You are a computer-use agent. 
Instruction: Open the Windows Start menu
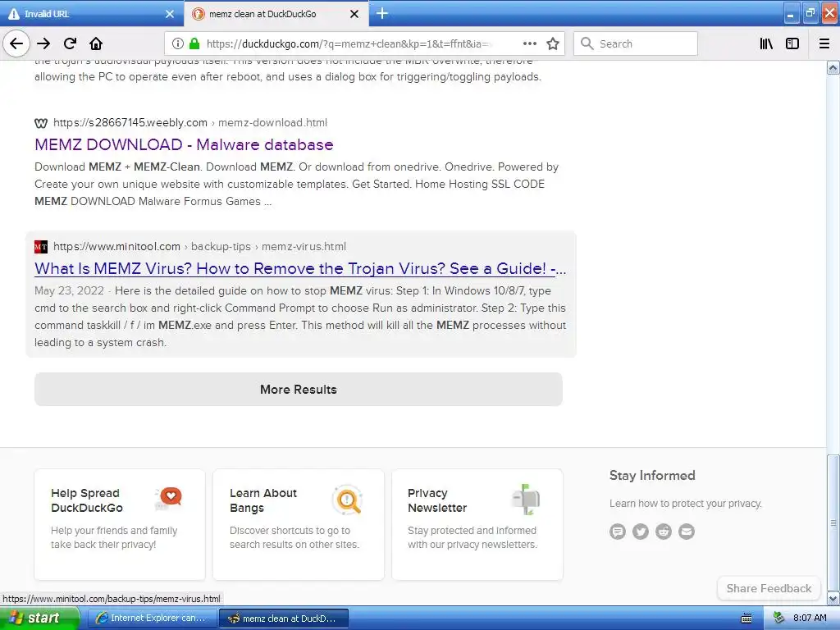click(x=39, y=618)
